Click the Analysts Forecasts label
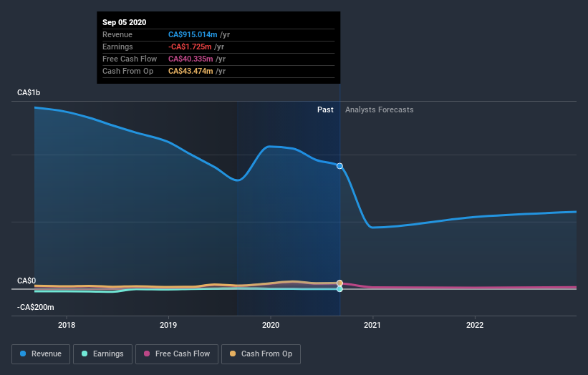The width and height of the screenshot is (588, 375). (379, 109)
